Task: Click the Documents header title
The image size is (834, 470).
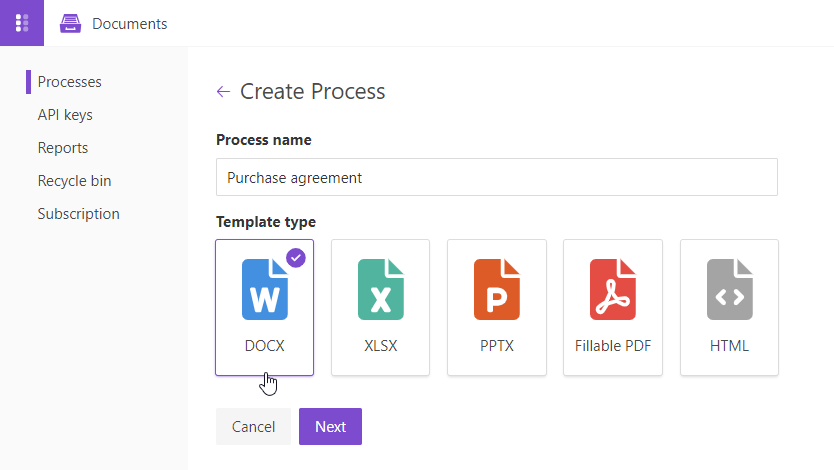Action: pos(129,24)
